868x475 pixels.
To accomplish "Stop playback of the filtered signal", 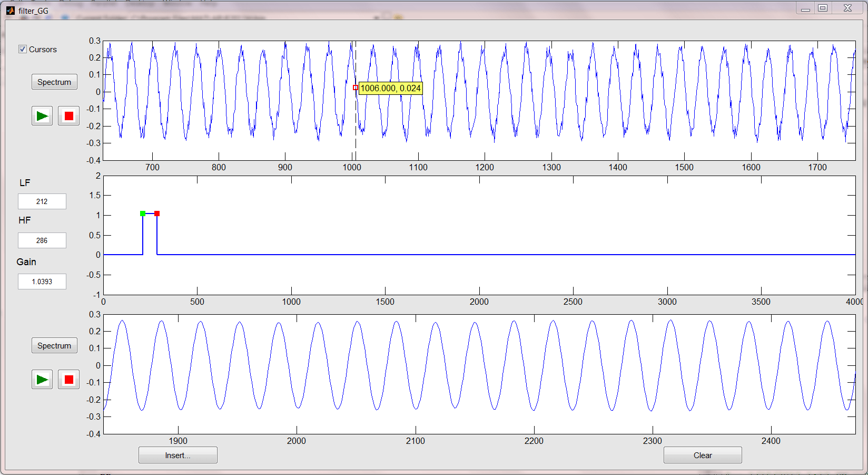I will [x=68, y=379].
